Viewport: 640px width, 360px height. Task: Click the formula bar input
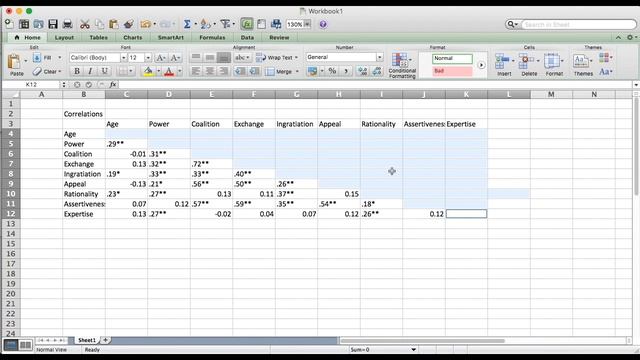[x=375, y=84]
